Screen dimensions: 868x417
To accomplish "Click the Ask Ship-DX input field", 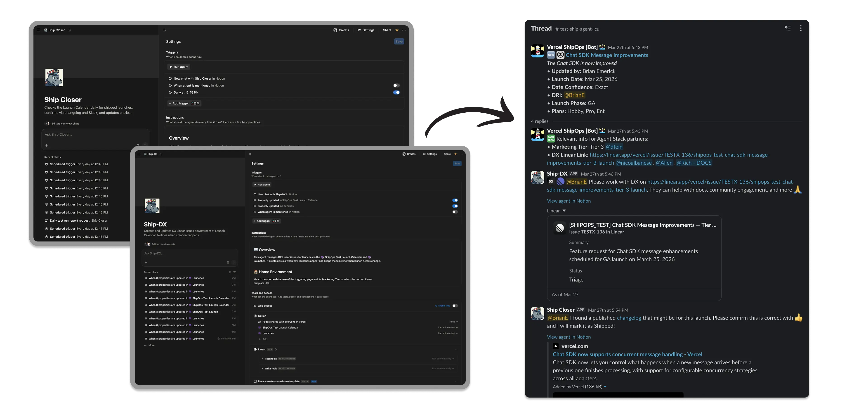I will tap(190, 254).
